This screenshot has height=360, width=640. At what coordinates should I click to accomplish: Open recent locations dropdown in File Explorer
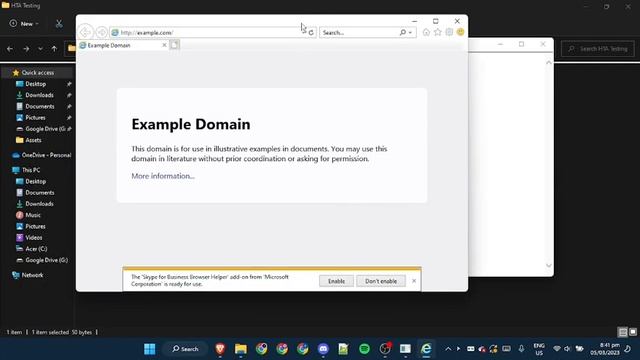(40, 49)
